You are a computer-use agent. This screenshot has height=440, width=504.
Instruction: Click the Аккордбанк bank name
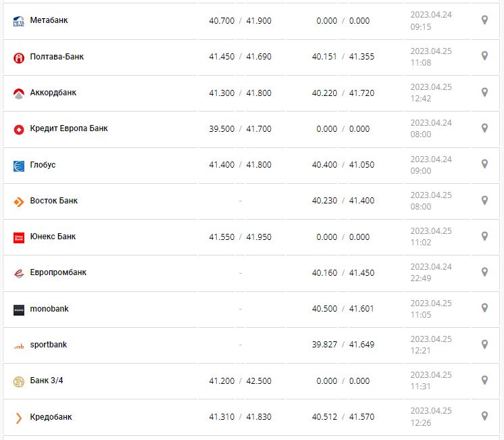point(53,93)
